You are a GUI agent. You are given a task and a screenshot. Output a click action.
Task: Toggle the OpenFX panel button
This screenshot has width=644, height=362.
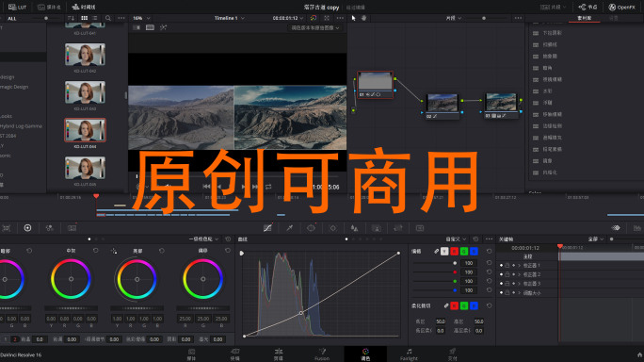coord(621,7)
